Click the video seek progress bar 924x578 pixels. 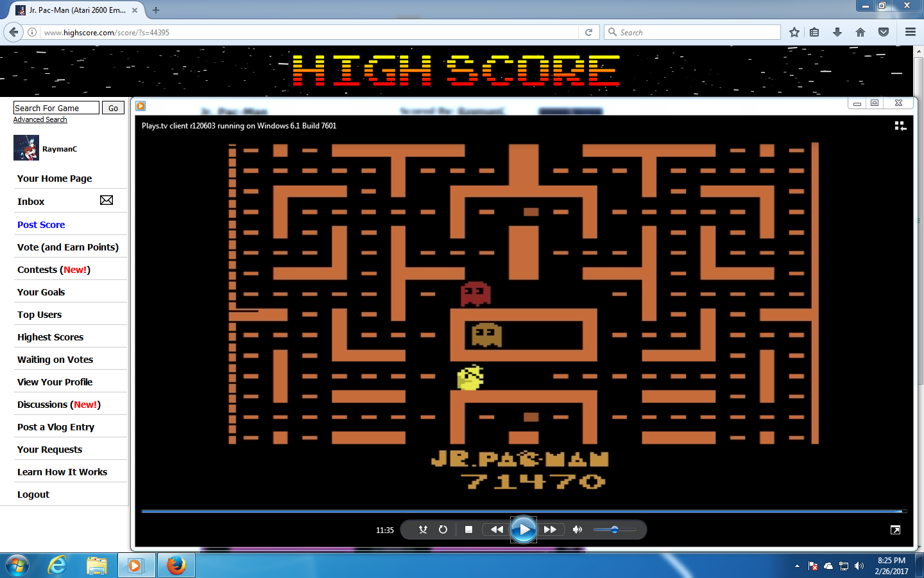[x=524, y=511]
